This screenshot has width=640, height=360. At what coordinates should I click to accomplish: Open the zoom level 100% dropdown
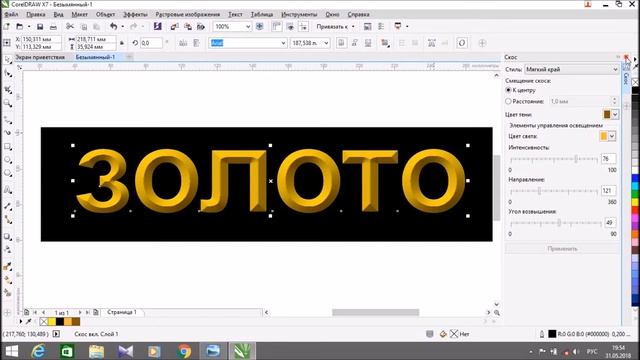[248, 27]
